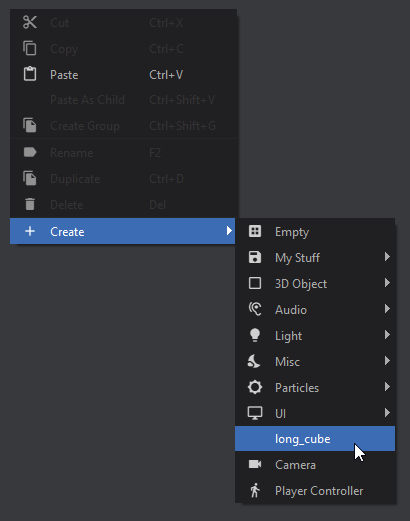410x521 pixels.
Task: Click the grid icon beside Empty
Action: tap(255, 231)
